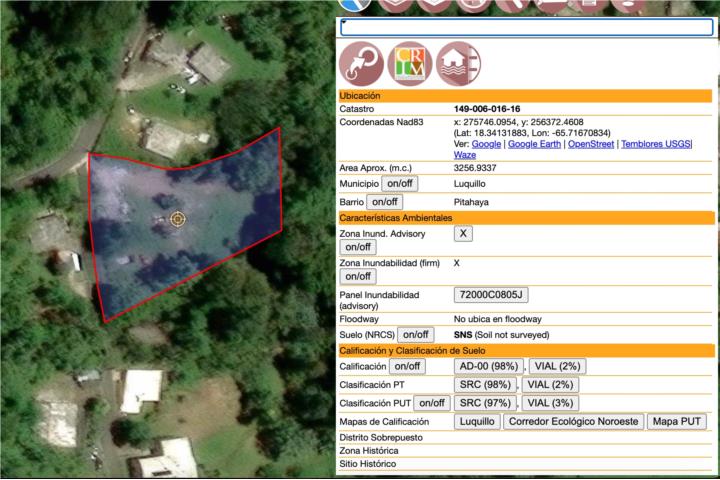Image resolution: width=720 pixels, height=480 pixels.
Task: Click the 'SNS (Soil not surveyed)' text
Action: point(501,335)
